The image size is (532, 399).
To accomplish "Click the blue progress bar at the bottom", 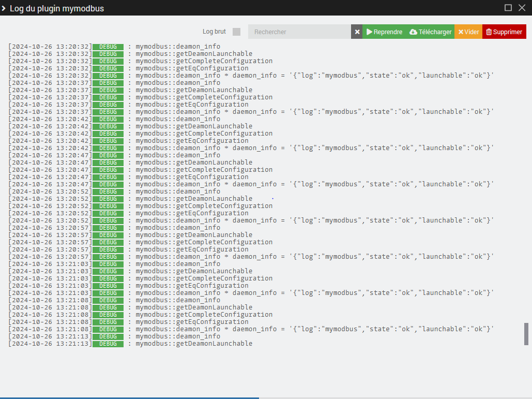I will click(129, 397).
